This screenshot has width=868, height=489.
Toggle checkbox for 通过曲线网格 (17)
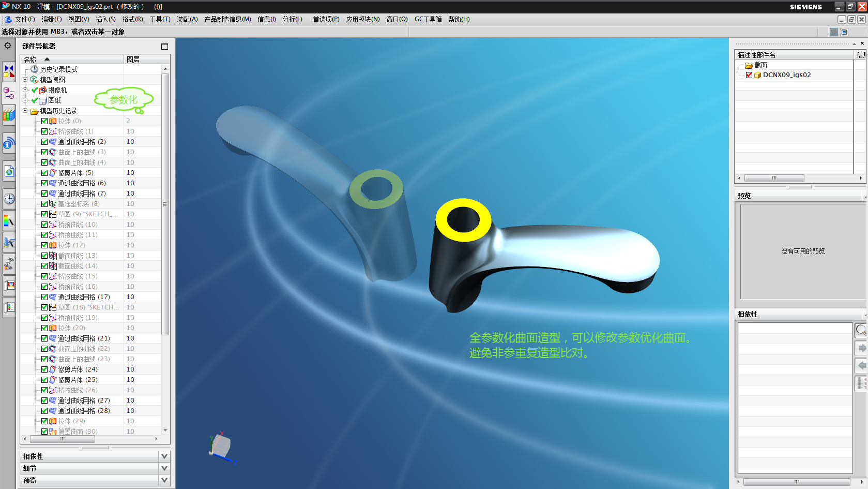pyautogui.click(x=44, y=297)
